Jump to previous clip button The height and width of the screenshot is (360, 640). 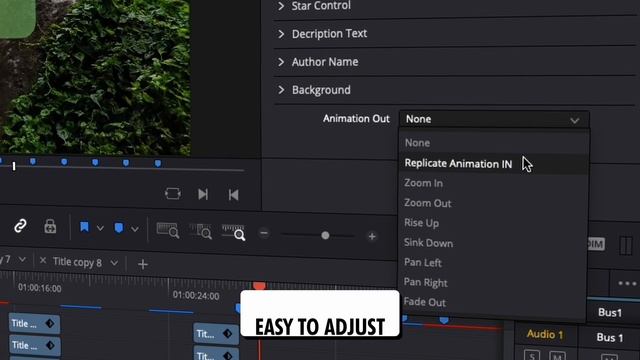tap(233, 195)
